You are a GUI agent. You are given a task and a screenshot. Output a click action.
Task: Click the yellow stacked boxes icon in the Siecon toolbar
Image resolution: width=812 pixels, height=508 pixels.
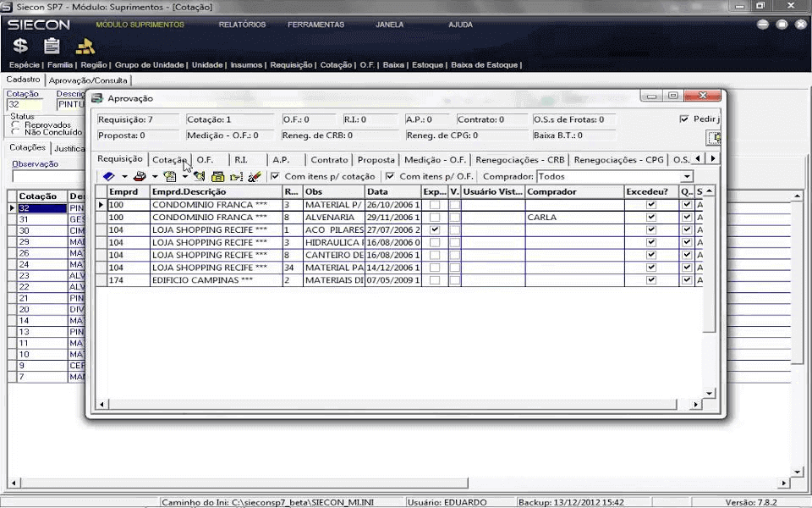click(85, 46)
